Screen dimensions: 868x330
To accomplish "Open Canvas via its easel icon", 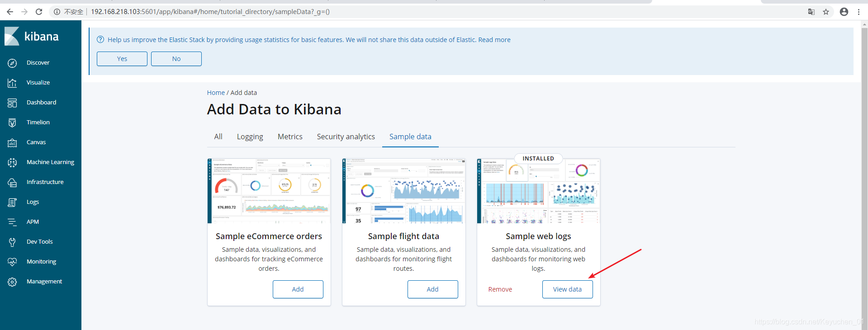I will point(12,142).
